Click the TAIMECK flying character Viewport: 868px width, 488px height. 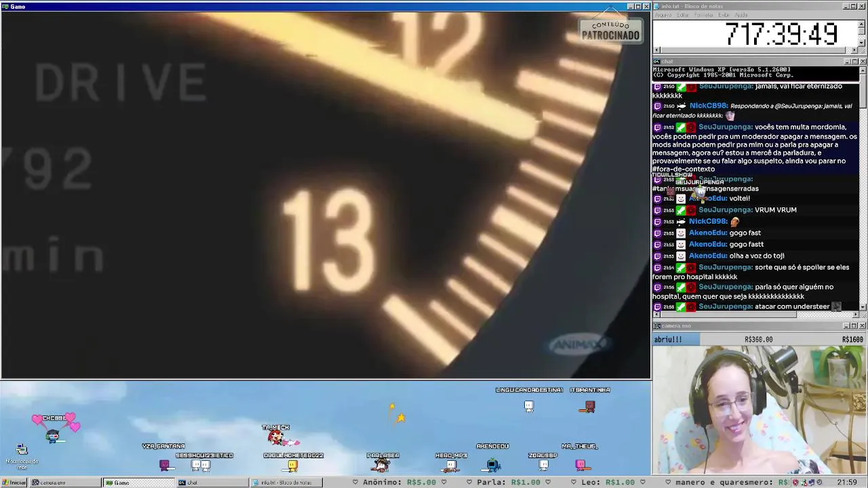277,437
